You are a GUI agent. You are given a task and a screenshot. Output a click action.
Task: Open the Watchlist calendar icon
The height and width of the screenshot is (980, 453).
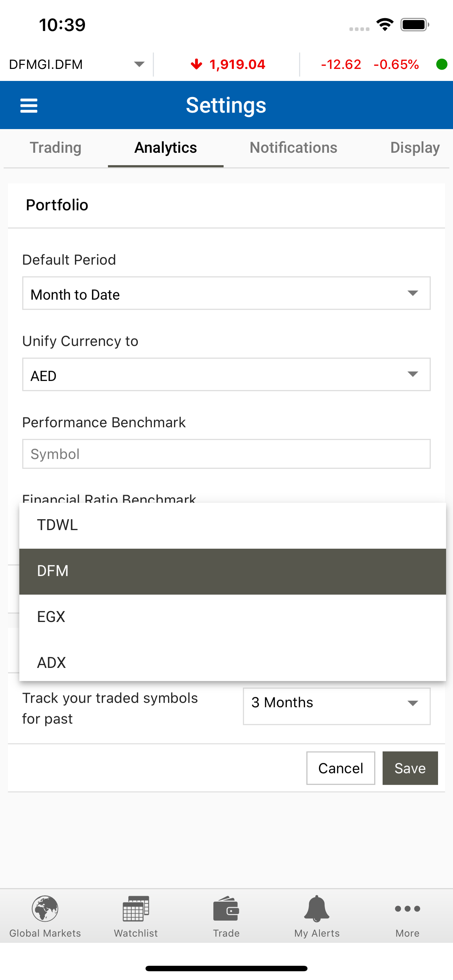tap(136, 909)
